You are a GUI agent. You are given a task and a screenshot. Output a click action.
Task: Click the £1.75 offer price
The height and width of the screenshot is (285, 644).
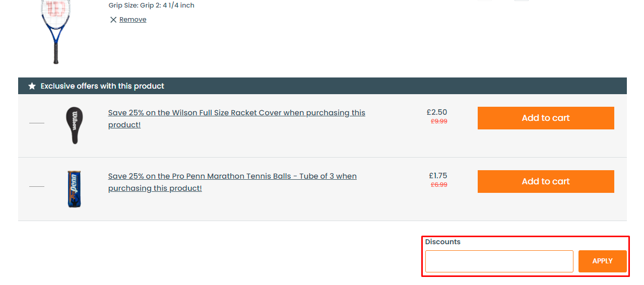pyautogui.click(x=437, y=176)
